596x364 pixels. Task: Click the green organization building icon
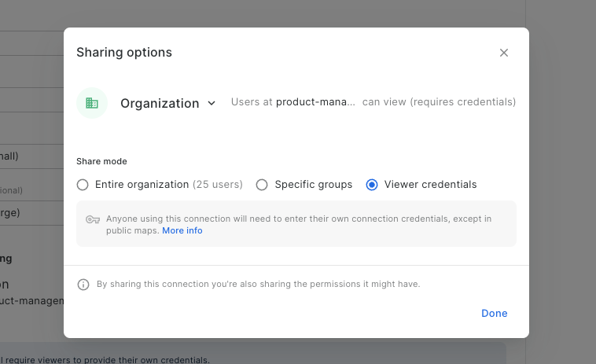point(92,103)
